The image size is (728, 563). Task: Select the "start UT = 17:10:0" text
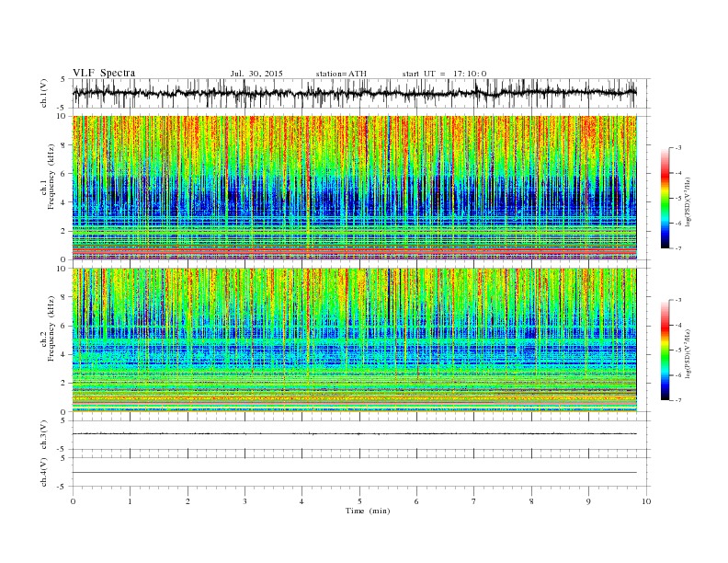(x=444, y=74)
